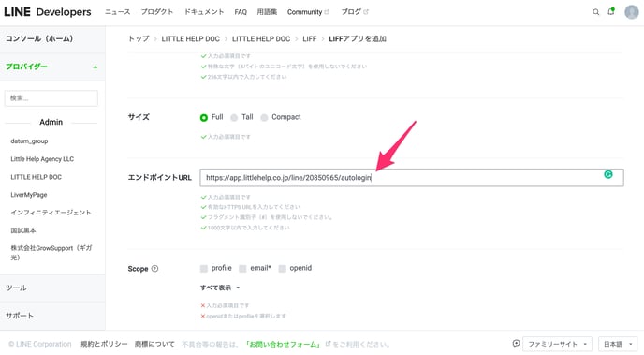Open the Community external link

tap(308, 12)
